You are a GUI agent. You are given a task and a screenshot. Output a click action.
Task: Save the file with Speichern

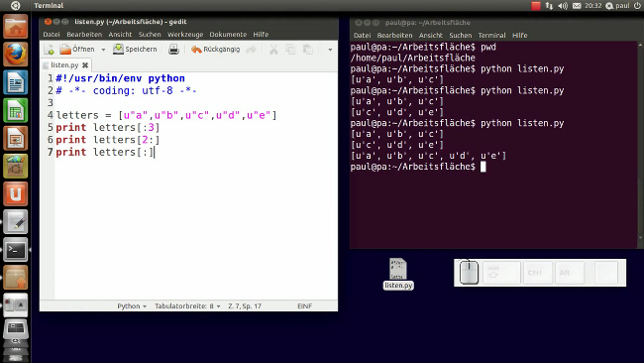pyautogui.click(x=135, y=50)
